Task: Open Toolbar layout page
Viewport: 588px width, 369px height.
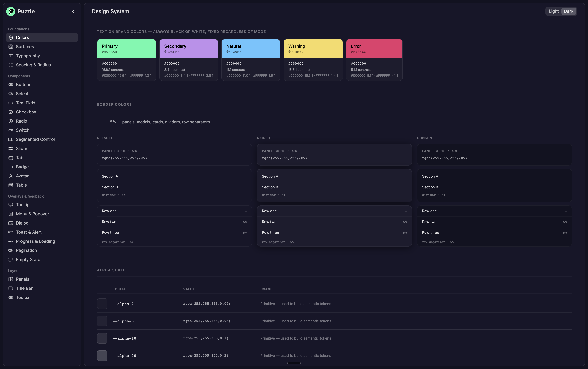Action: (42, 297)
